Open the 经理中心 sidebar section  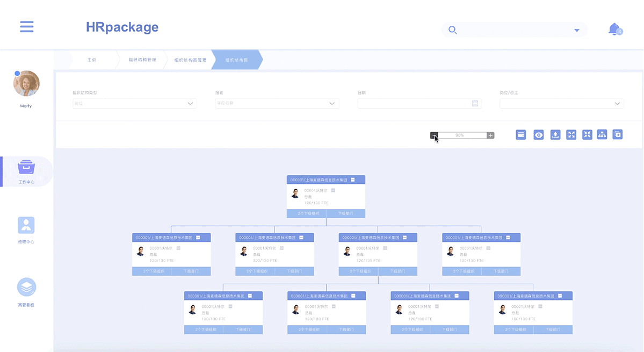click(x=26, y=230)
